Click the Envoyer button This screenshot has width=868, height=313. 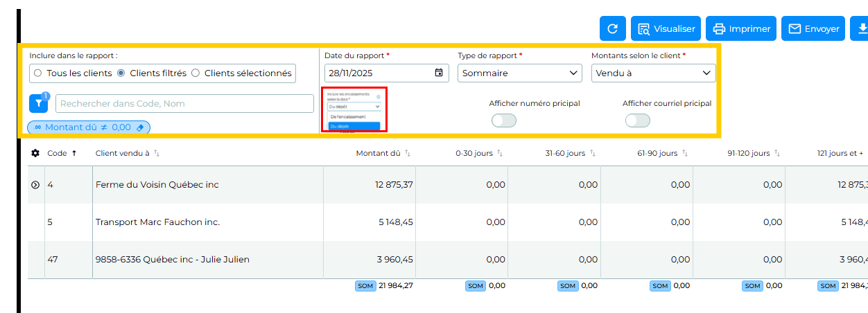(x=813, y=28)
